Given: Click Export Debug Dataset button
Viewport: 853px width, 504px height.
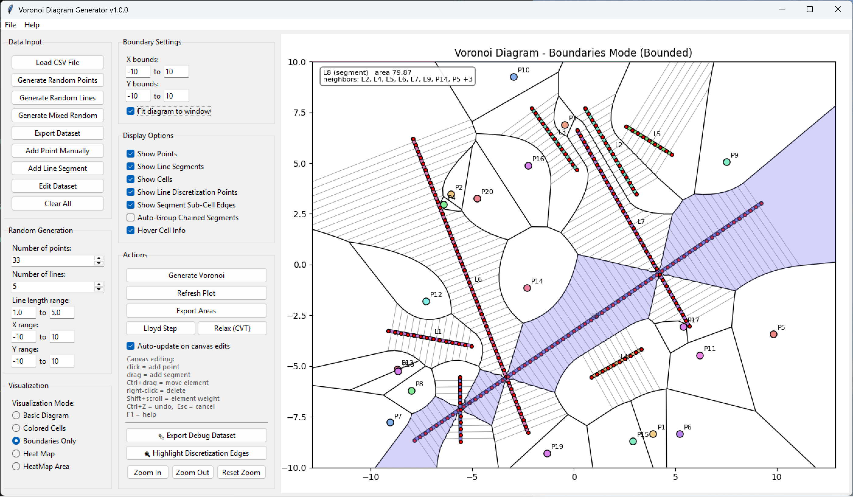Looking at the screenshot, I should click(196, 435).
